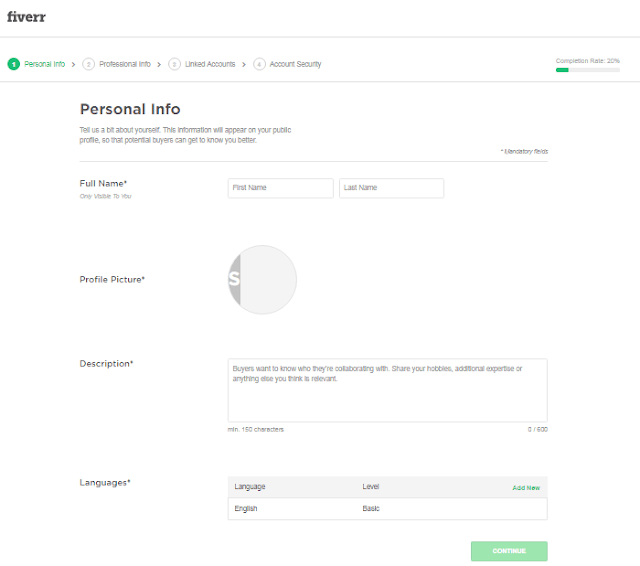Image resolution: width=640 pixels, height=566 pixels.
Task: Select the English language row
Action: (388, 508)
